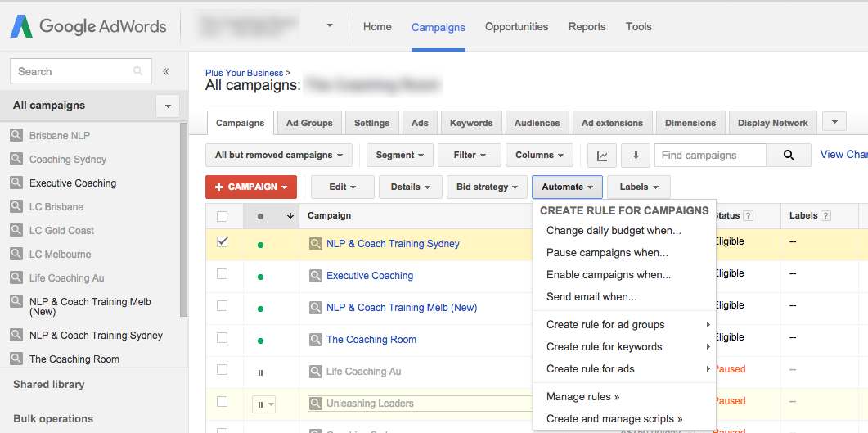The width and height of the screenshot is (868, 433).
Task: Switch to the Ad Groups tab
Action: 309,123
